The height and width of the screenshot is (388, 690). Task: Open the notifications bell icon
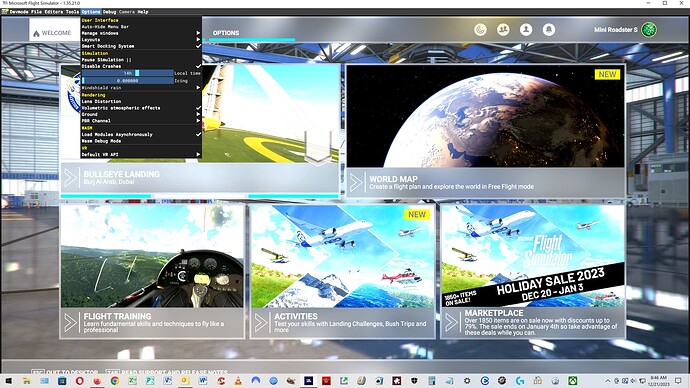point(549,30)
